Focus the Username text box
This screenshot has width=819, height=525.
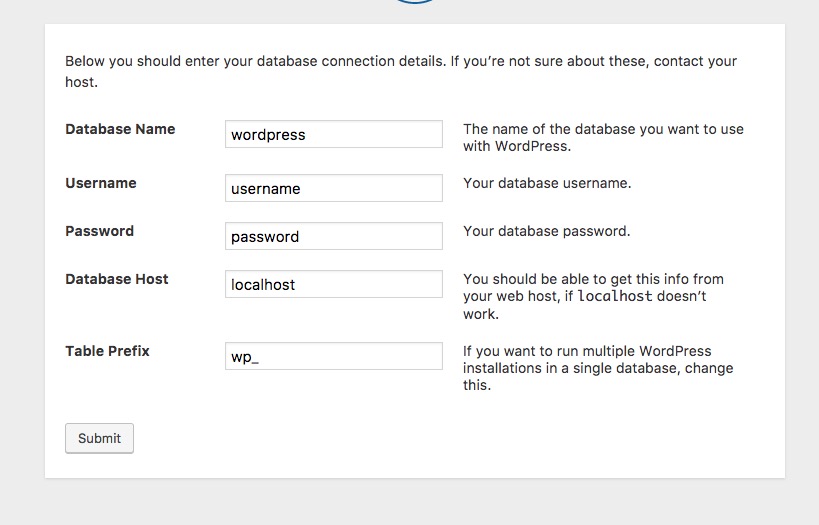pos(333,189)
